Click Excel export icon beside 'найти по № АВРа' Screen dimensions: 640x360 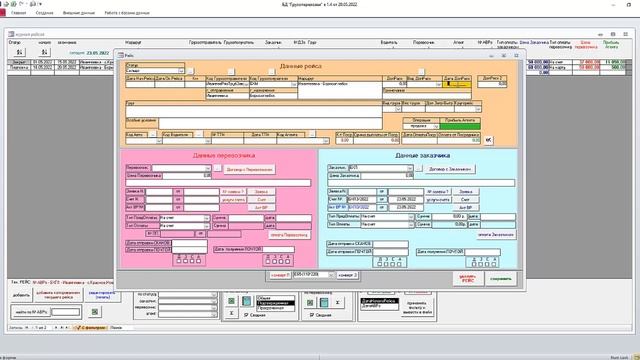95,312
